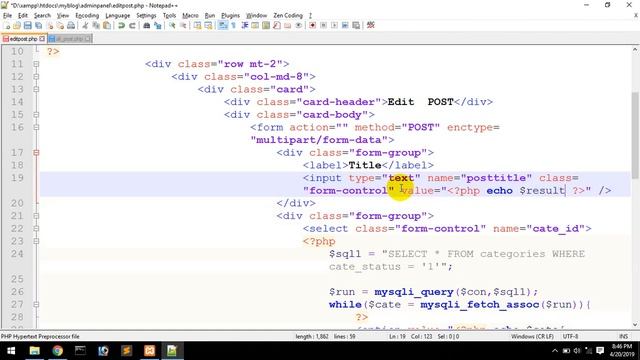Collapse fold marker on line 13

coord(36,89)
